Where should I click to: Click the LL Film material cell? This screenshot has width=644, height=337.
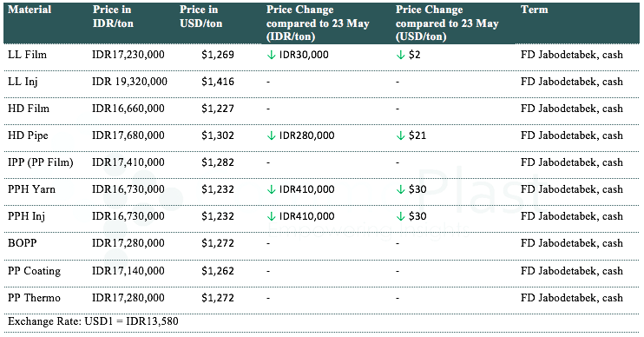click(27, 55)
